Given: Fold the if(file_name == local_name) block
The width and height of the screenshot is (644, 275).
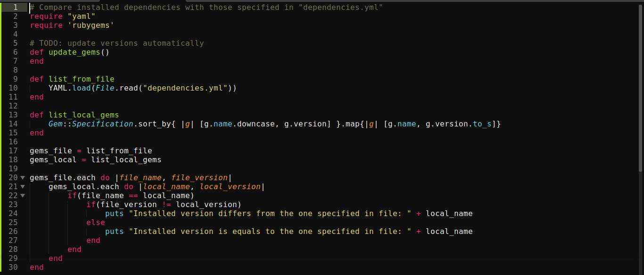Looking at the screenshot, I should [23, 196].
